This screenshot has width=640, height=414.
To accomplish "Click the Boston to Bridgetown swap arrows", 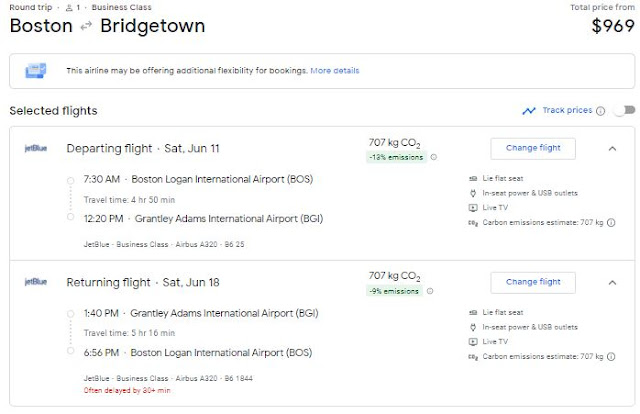I will tap(85, 27).
